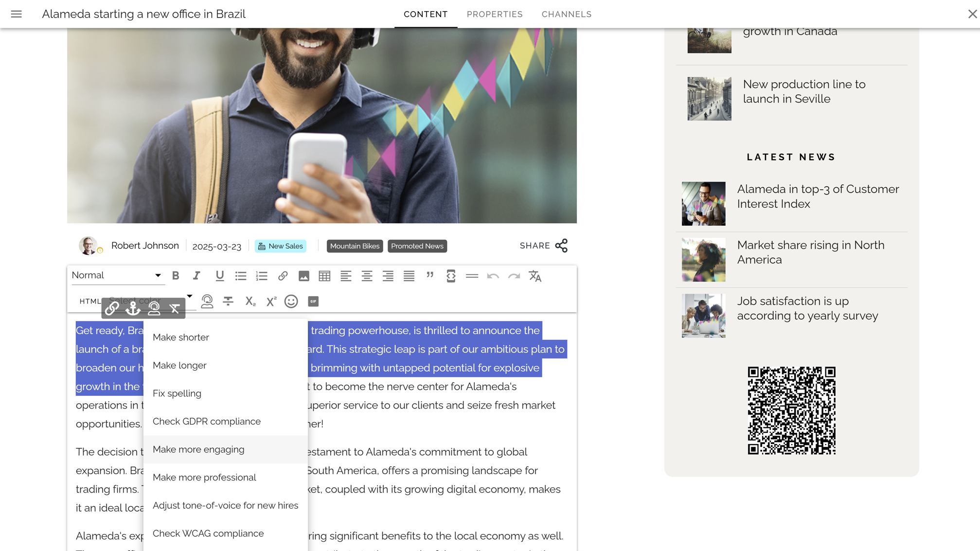
Task: Open author Robert Johnson
Action: click(x=145, y=246)
